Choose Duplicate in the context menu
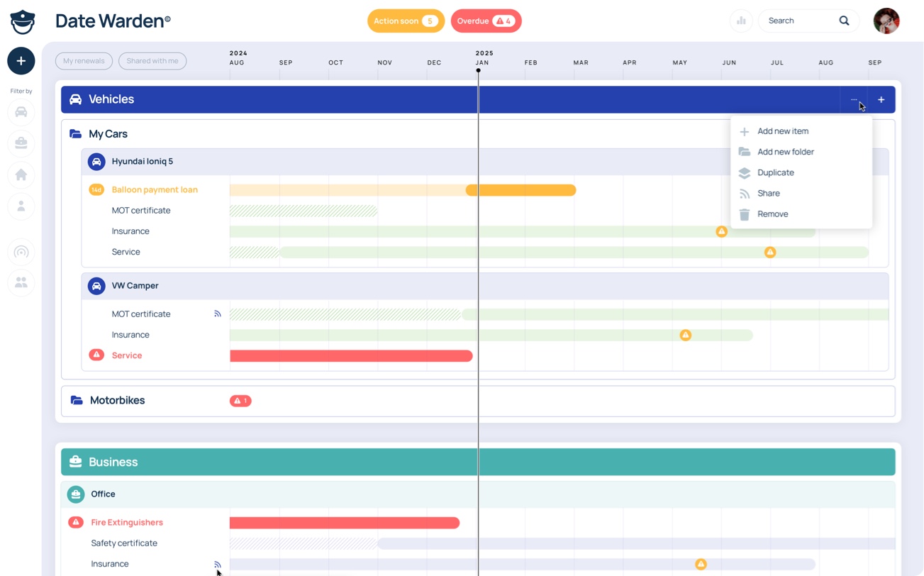 point(775,172)
